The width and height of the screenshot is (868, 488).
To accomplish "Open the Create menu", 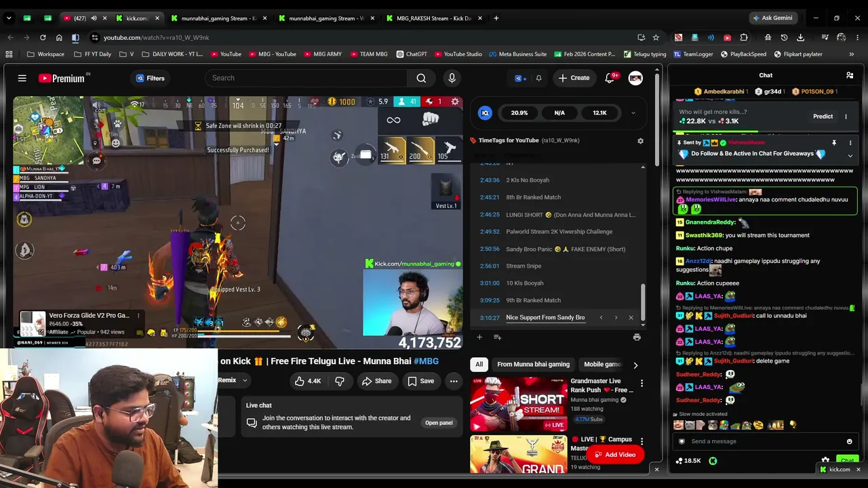I will [x=574, y=78].
